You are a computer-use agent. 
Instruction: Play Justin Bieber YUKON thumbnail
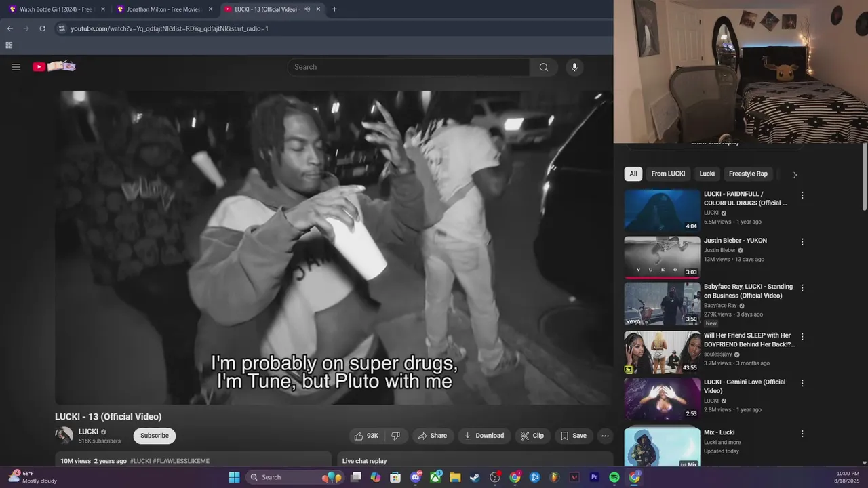[662, 257]
